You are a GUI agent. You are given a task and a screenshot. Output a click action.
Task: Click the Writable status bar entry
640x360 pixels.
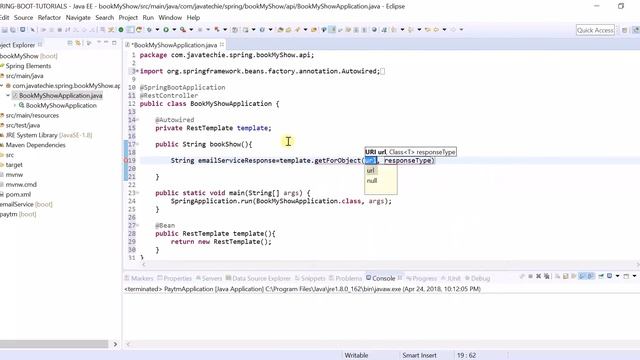tap(356, 356)
